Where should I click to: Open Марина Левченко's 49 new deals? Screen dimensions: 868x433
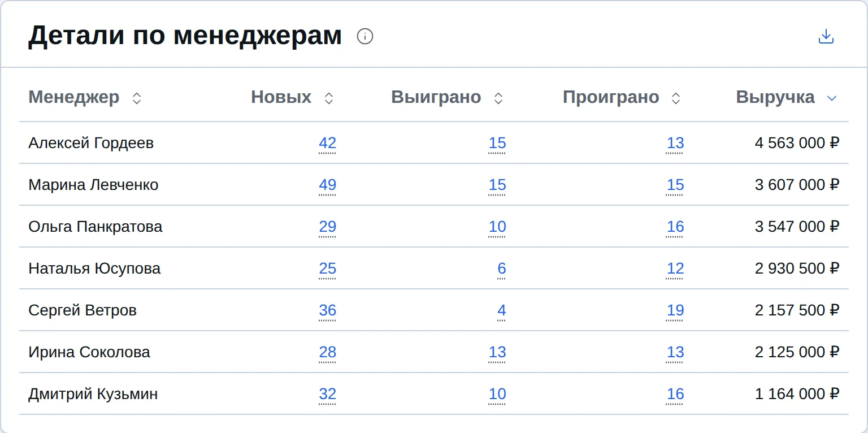(328, 185)
